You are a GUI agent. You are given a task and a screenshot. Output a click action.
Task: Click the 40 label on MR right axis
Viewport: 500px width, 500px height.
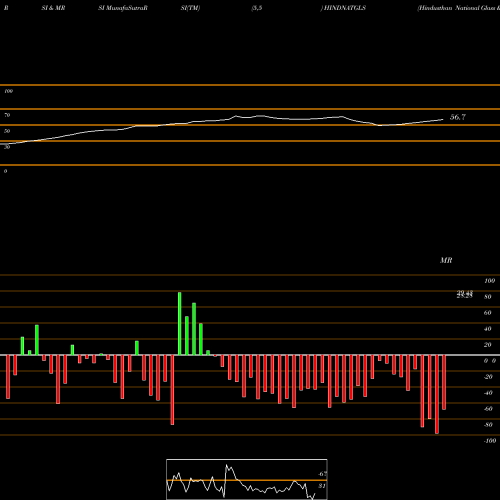[488, 329]
